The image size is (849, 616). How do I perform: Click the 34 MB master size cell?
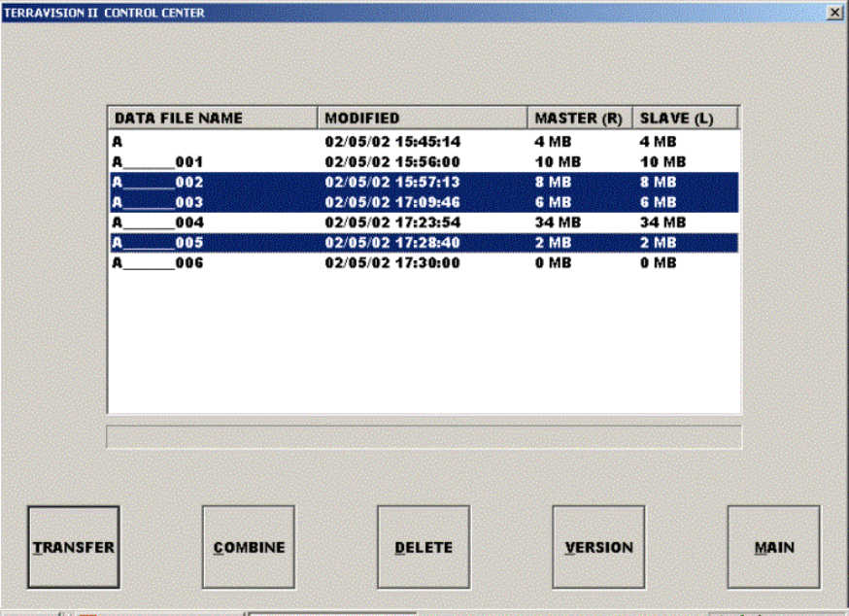(x=558, y=222)
